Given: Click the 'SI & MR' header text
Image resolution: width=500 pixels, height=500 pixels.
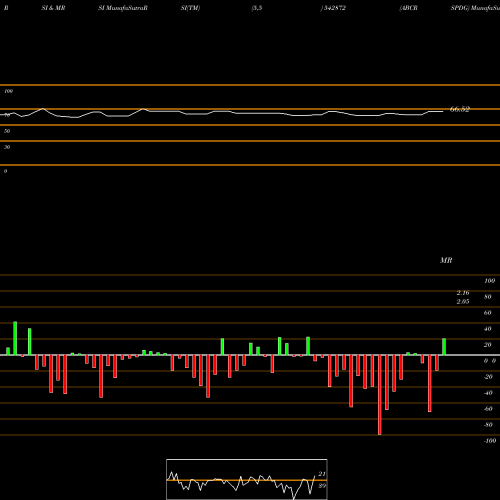Looking at the screenshot, I should [x=53, y=8].
